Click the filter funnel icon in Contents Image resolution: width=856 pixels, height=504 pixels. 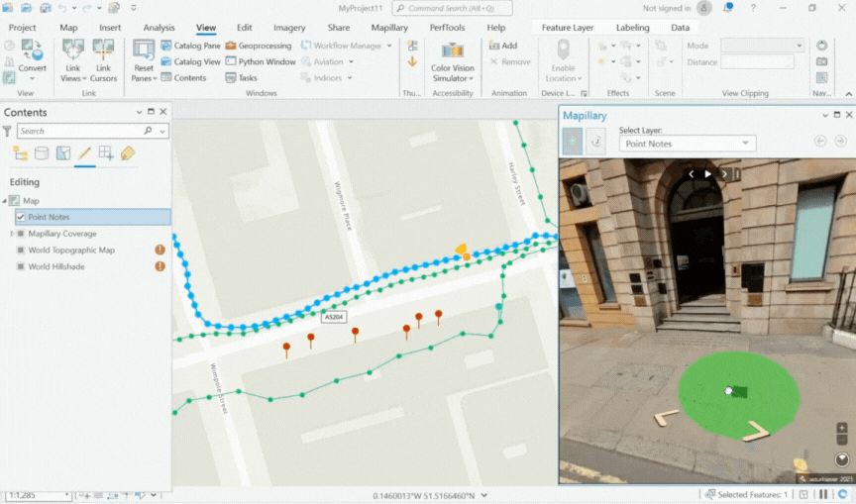coord(7,131)
